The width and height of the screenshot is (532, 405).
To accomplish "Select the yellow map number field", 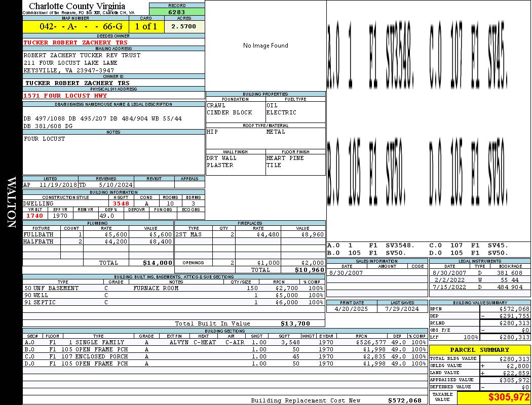I will point(77,26).
